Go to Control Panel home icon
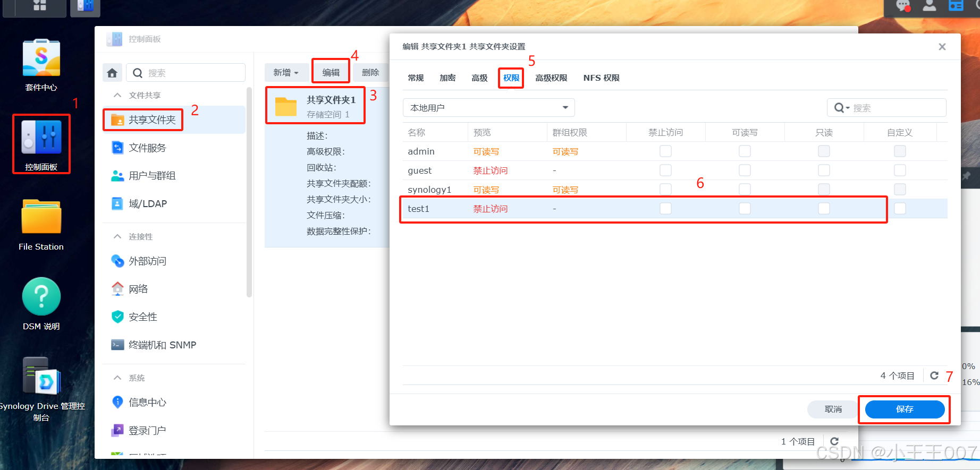Screen dimensions: 980x470 (x=112, y=73)
